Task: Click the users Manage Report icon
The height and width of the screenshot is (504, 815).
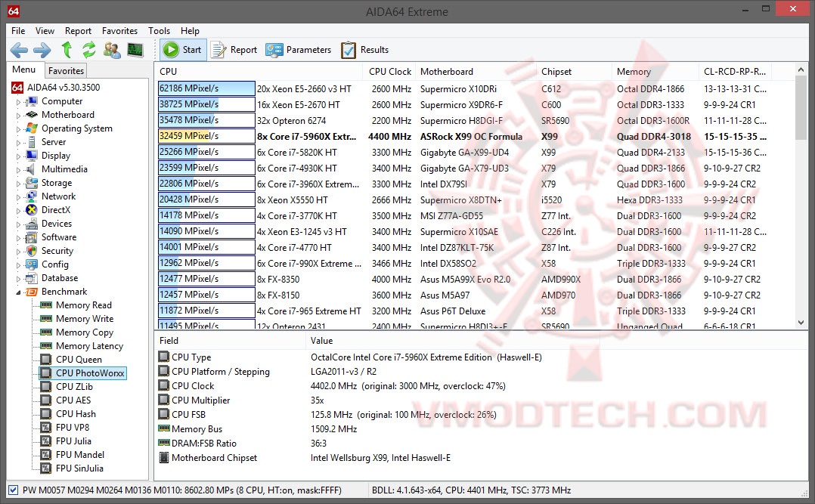Action: [x=112, y=50]
